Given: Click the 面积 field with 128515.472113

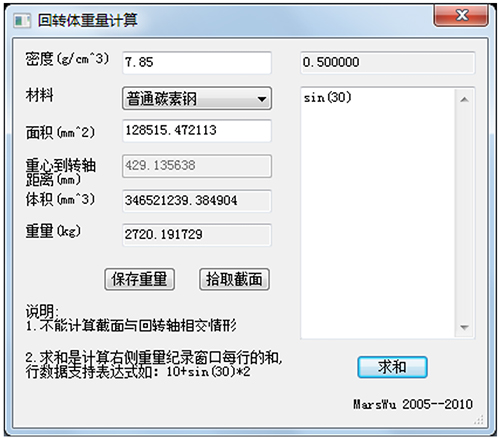Looking at the screenshot, I should click(197, 131).
